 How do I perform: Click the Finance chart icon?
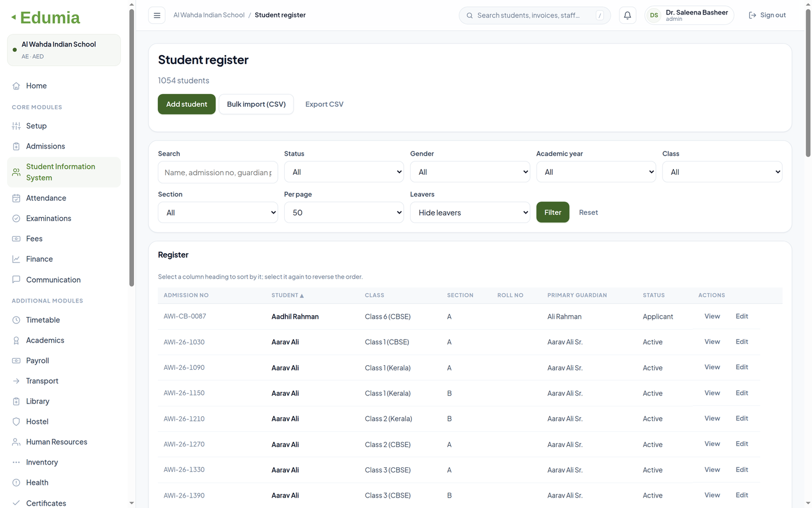(16, 259)
